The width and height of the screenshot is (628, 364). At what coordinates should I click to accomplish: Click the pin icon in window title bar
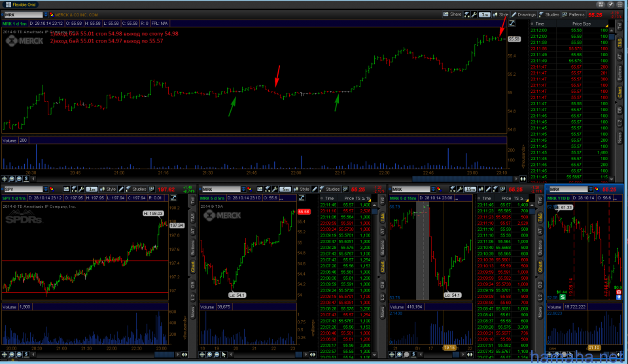610,5
